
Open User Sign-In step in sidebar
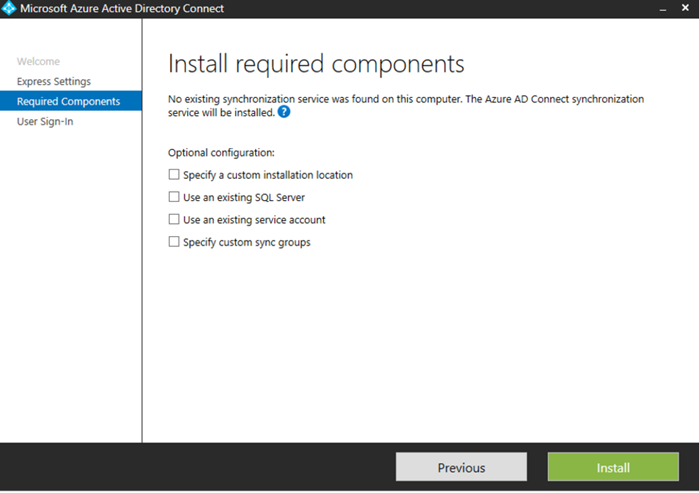[x=45, y=122]
